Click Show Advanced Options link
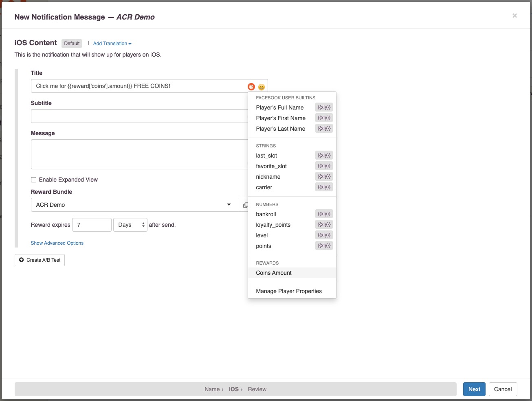This screenshot has width=532, height=401. pyautogui.click(x=57, y=243)
